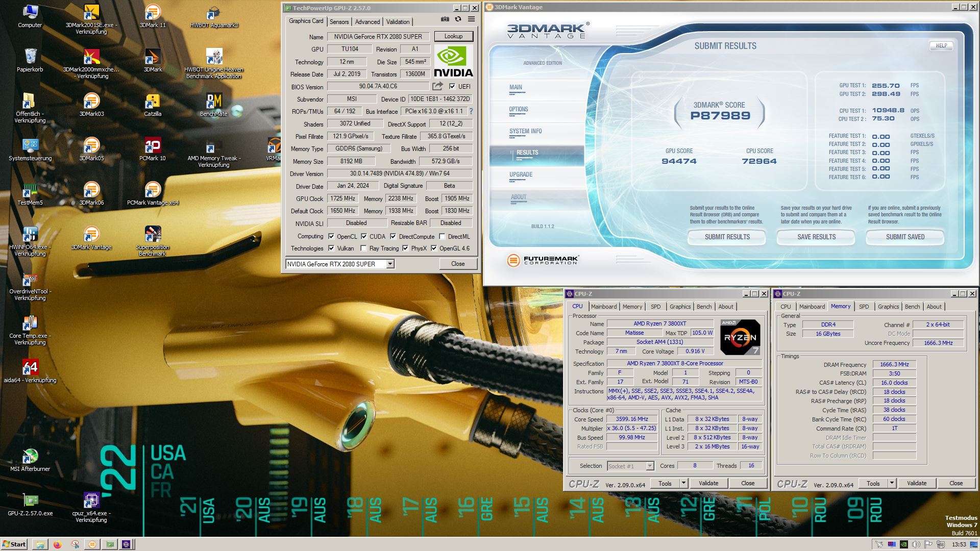Open aida64 shortcut icon
The image size is (980, 551).
[30, 371]
